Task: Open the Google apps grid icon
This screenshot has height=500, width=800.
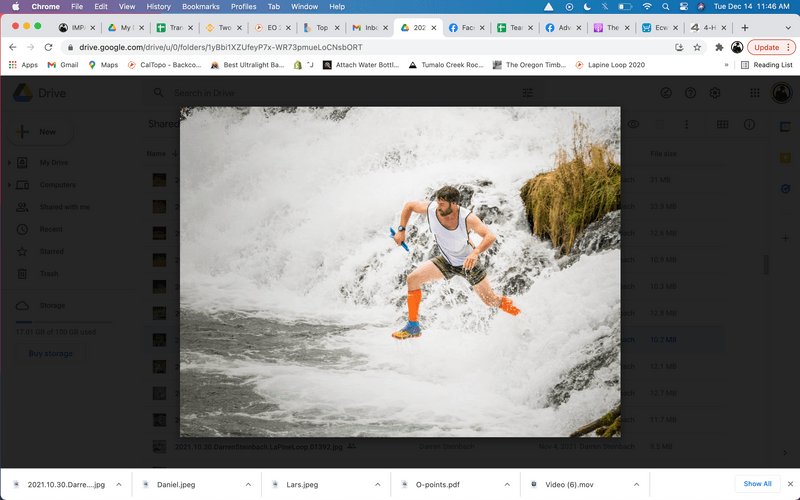Action: click(754, 93)
